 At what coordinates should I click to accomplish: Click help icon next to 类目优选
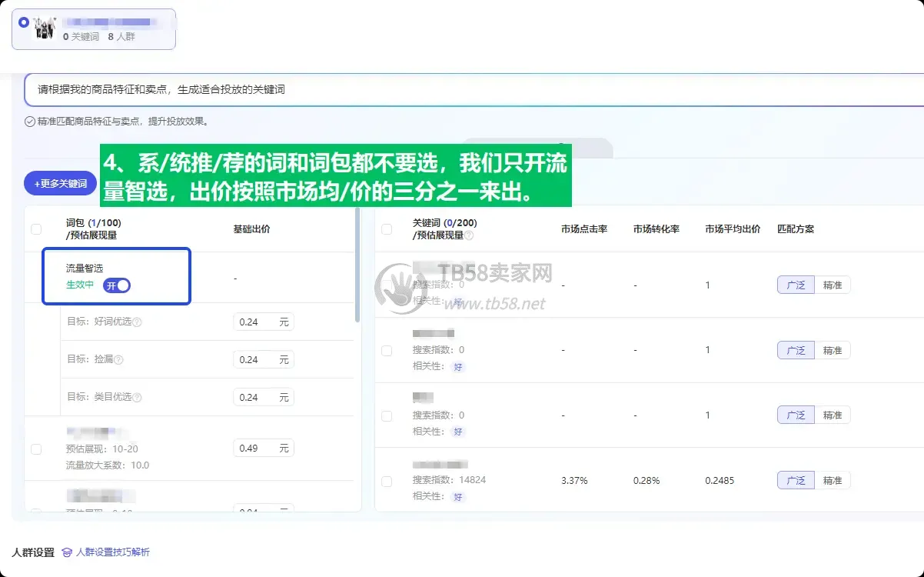click(x=138, y=398)
